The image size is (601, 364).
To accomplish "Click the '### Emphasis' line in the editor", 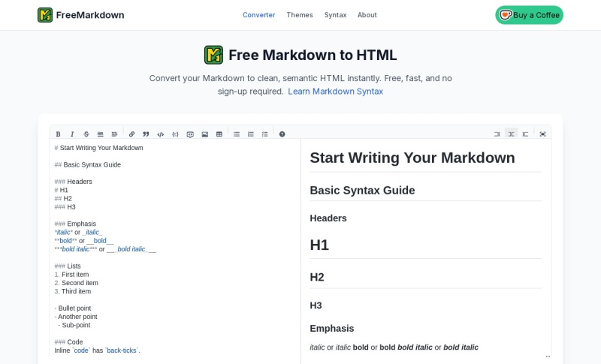I will (76, 224).
